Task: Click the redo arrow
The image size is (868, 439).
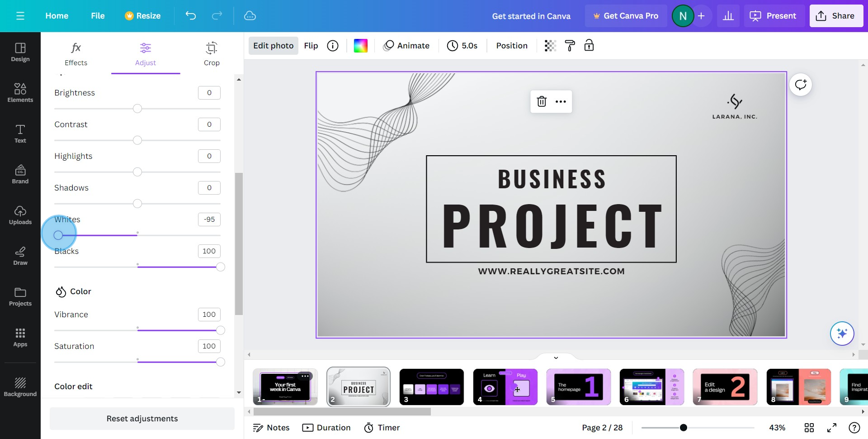Action: tap(217, 16)
